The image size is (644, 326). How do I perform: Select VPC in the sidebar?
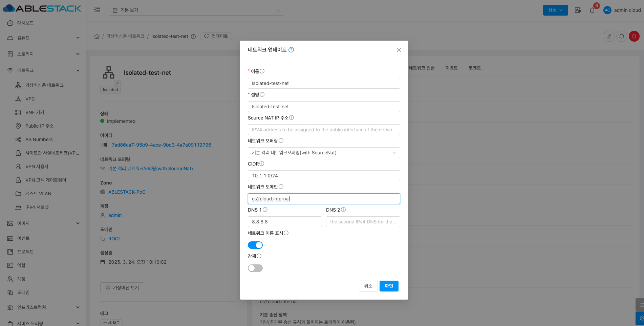[30, 99]
